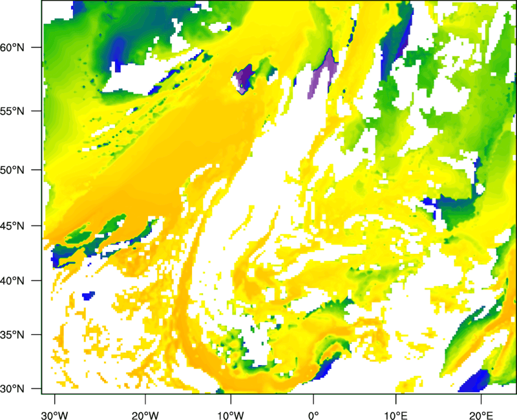Click the 55°N latitude label
517x420 pixels.
(20, 110)
